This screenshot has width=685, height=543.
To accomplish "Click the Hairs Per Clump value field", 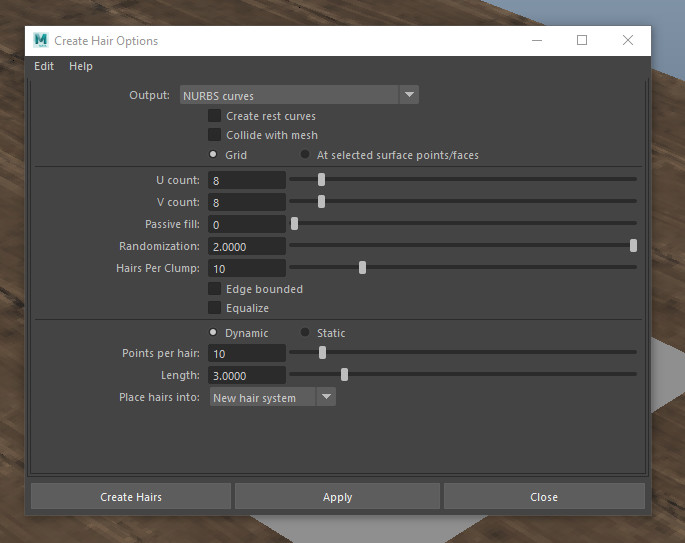I will coord(247,268).
